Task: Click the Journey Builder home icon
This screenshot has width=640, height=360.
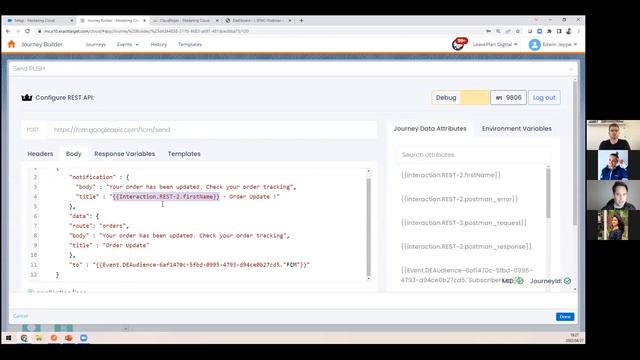Action: tap(11, 44)
